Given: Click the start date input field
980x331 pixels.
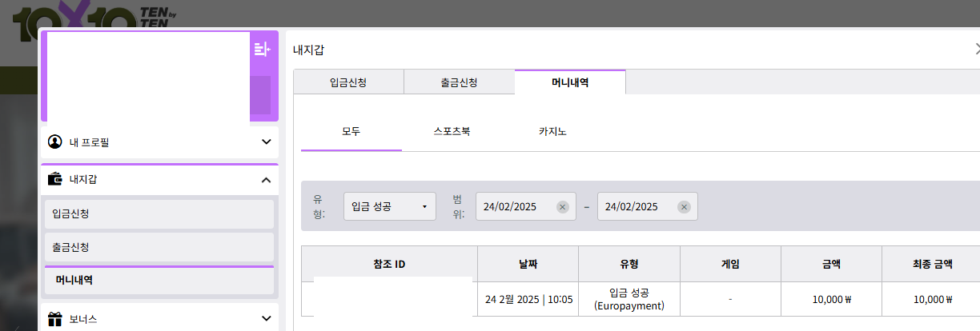Looking at the screenshot, I should click(x=516, y=207).
